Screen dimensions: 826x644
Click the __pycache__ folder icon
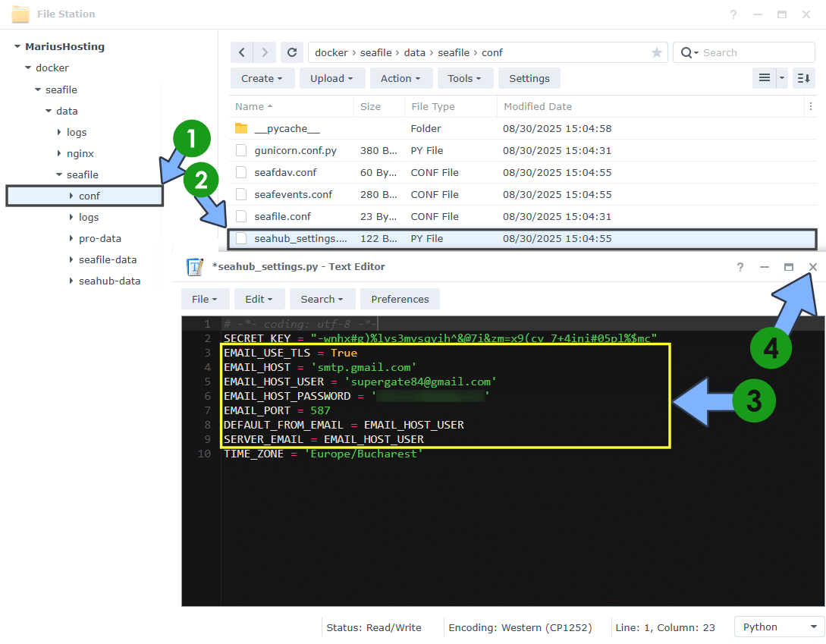tap(241, 128)
